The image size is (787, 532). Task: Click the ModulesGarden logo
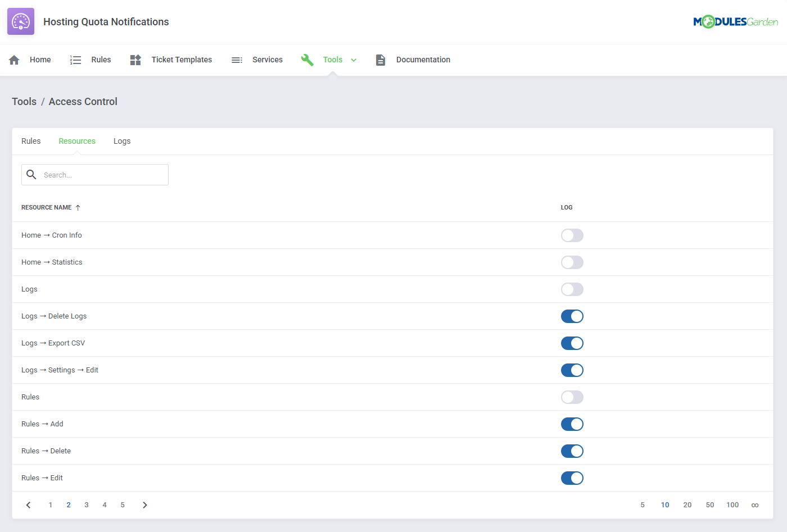[736, 21]
